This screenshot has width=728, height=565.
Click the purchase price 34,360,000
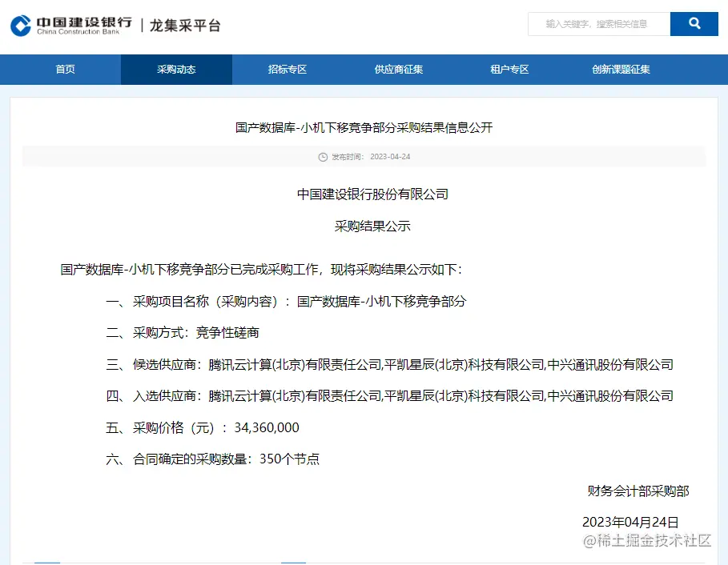coord(267,427)
